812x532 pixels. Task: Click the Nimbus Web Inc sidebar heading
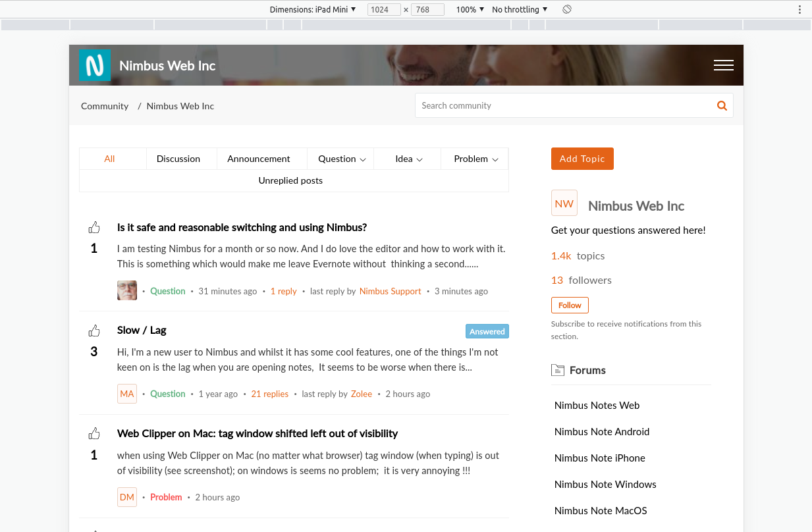point(636,206)
